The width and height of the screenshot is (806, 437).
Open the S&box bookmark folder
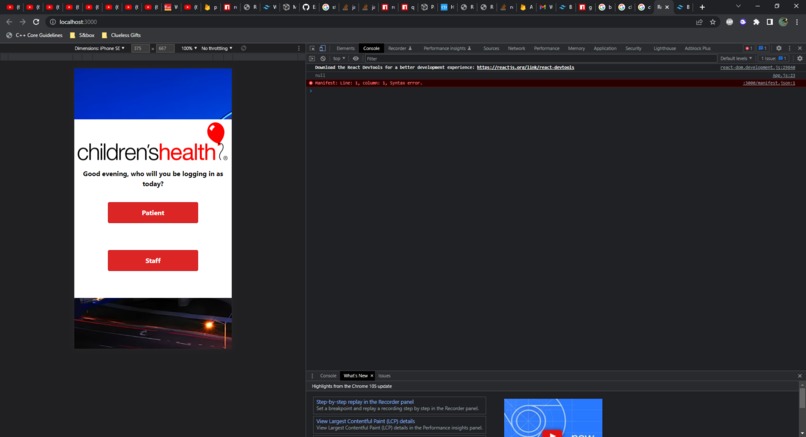(x=82, y=35)
